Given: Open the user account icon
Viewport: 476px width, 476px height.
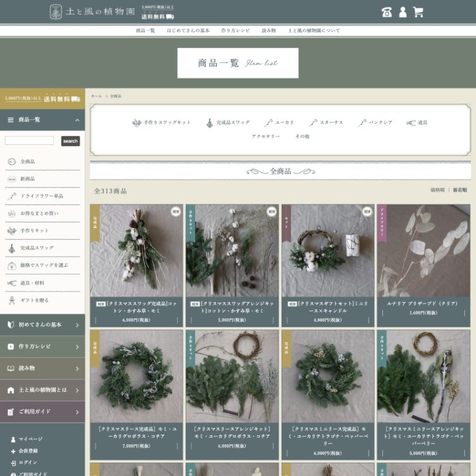Looking at the screenshot, I should (x=402, y=12).
